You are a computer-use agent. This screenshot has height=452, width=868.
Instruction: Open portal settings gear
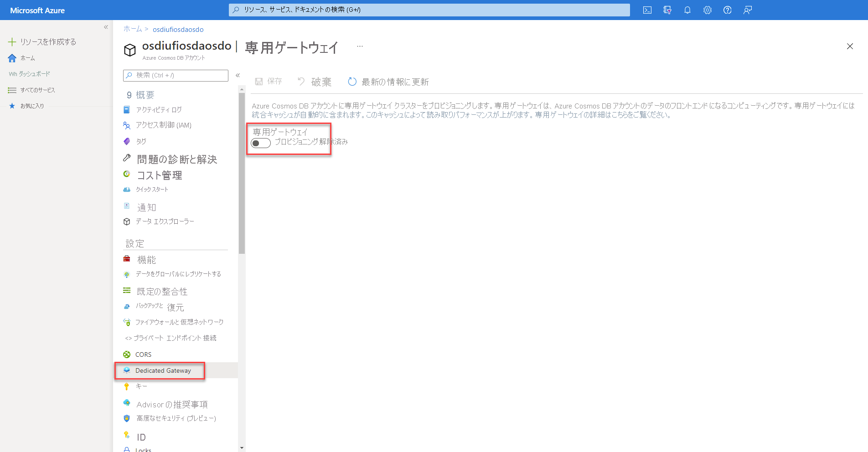[x=708, y=10]
